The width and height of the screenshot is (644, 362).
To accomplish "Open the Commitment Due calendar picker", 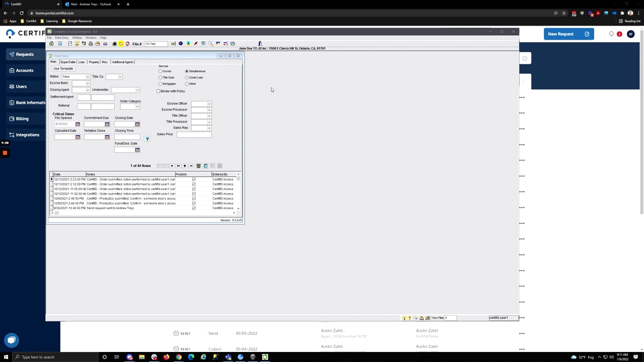I will 107,124.
